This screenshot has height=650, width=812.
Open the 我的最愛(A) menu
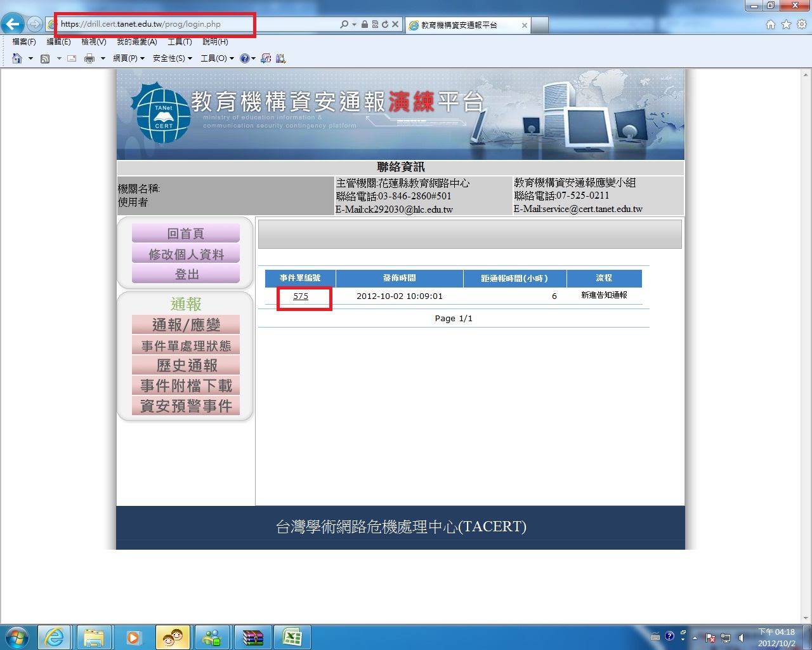[x=136, y=42]
